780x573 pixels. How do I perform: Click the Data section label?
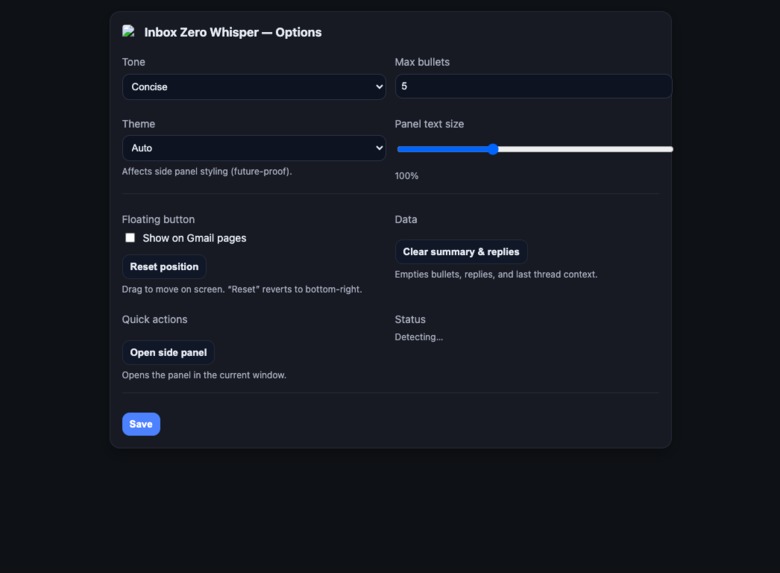click(406, 219)
